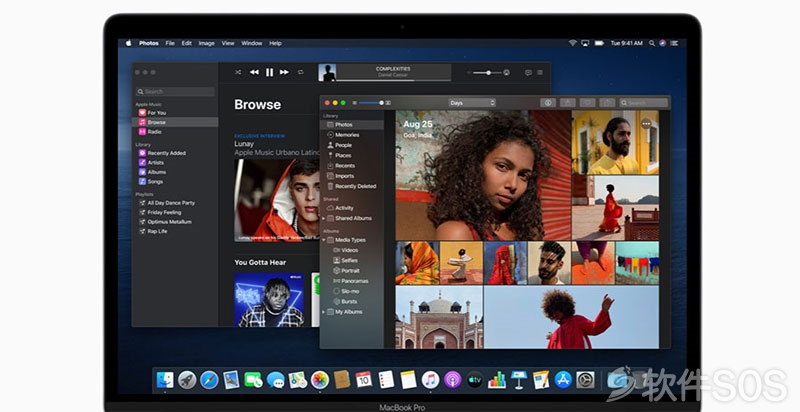Toggle shuffle in the Music window
800x412 pixels.
[x=238, y=72]
